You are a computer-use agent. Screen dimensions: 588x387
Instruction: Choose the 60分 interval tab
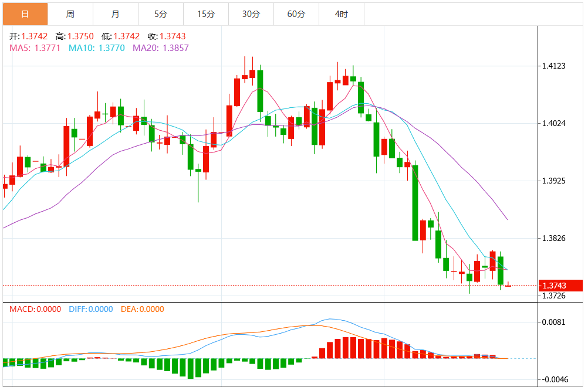[296, 14]
